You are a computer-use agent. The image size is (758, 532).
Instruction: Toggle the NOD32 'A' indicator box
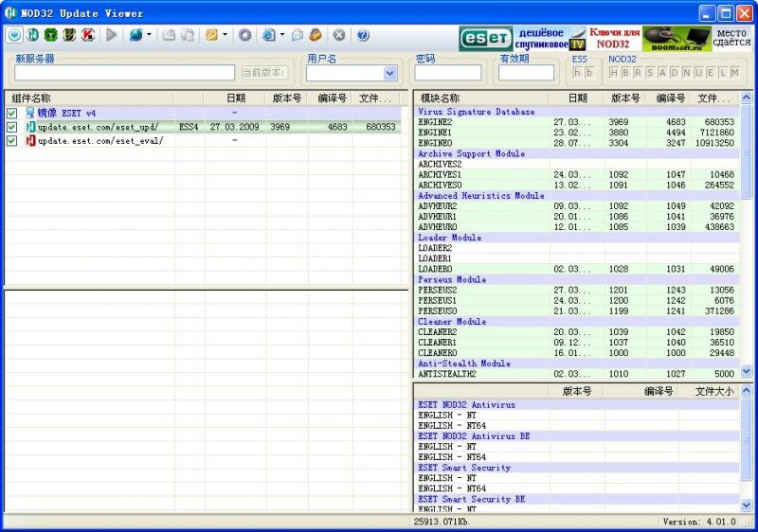click(662, 73)
